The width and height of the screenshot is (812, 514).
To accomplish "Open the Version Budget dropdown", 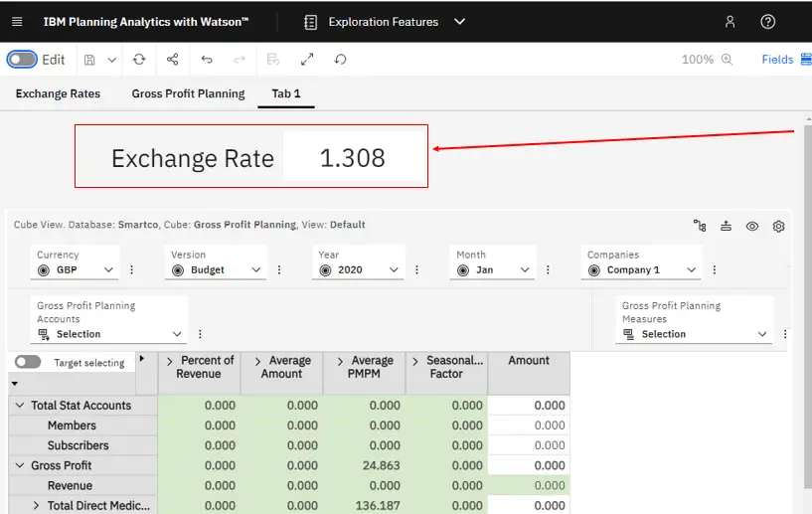I will [x=216, y=270].
